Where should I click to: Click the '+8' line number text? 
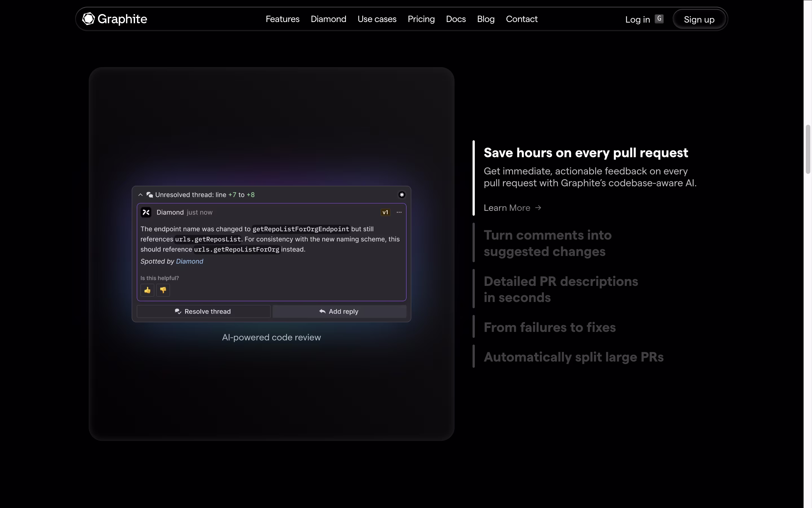tap(251, 195)
